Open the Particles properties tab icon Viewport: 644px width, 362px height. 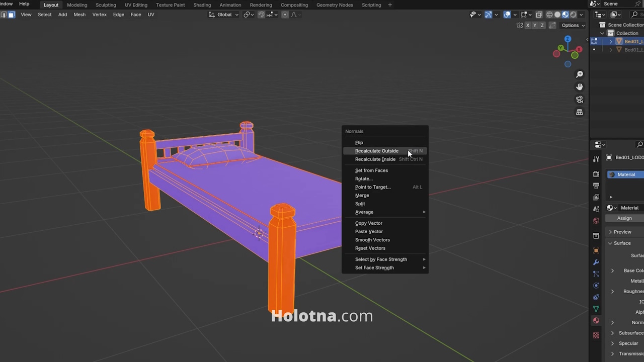click(596, 274)
